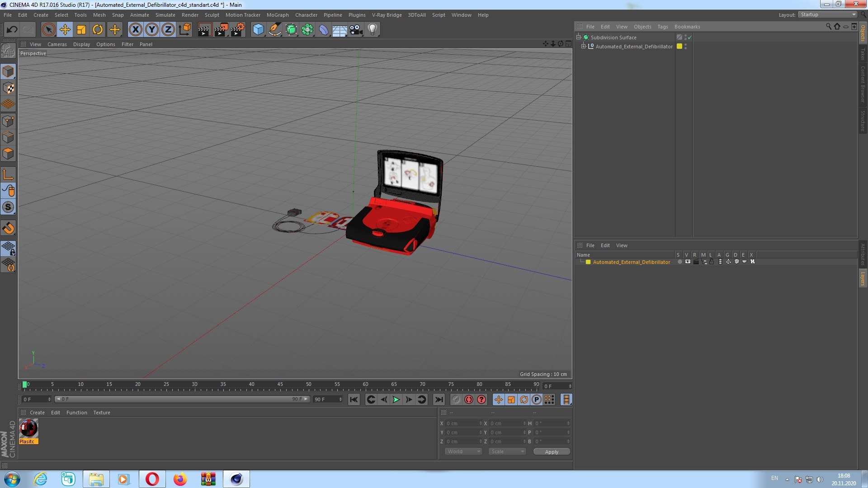Toggle the Subdivision Surface enable checkmark
The width and height of the screenshot is (868, 488).
690,38
